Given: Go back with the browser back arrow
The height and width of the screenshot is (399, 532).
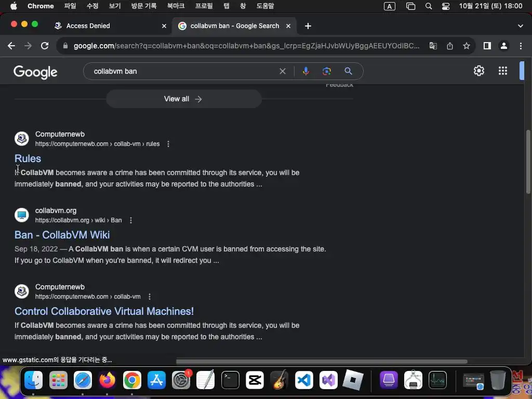Looking at the screenshot, I should pos(11,46).
